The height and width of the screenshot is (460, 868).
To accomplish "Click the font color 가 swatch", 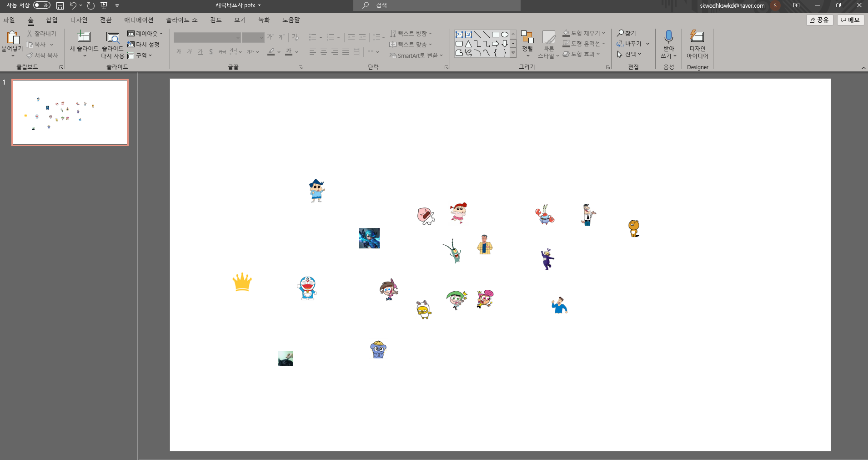I will pyautogui.click(x=289, y=52).
